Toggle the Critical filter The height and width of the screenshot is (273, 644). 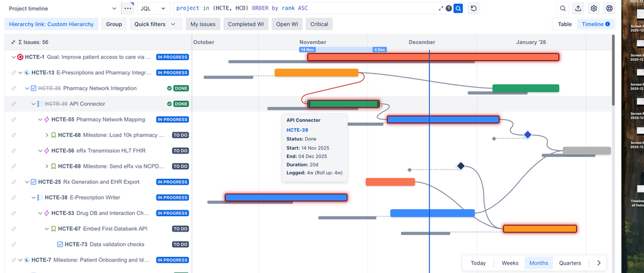click(x=319, y=25)
